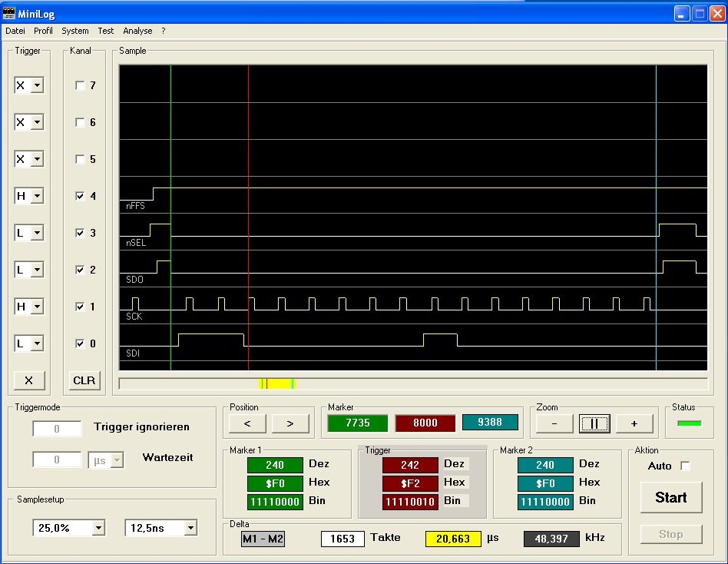Open trigger dropdown for channel 6
The image size is (728, 564).
[x=37, y=122]
